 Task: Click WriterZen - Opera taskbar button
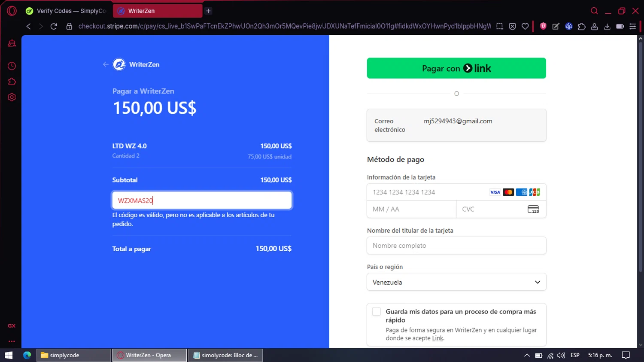[150, 355]
